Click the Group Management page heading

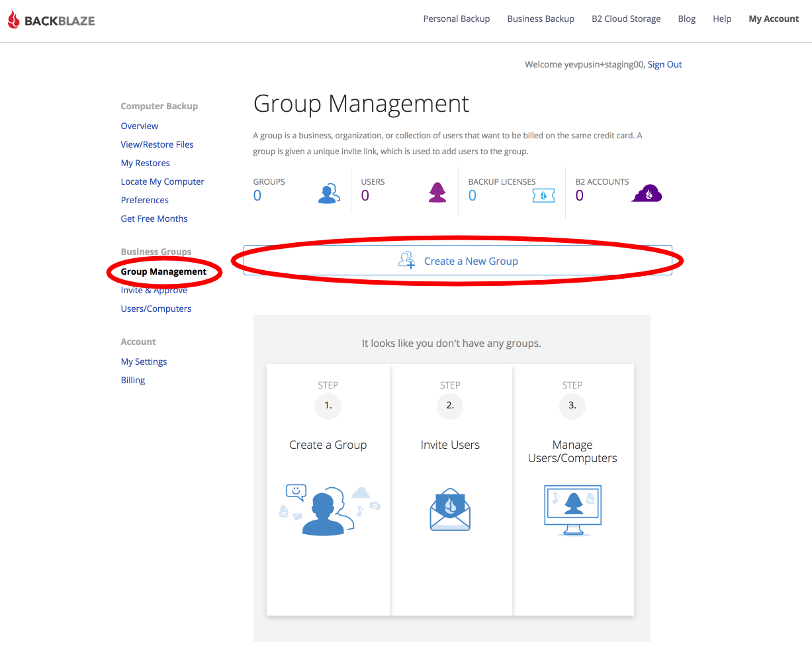[361, 103]
